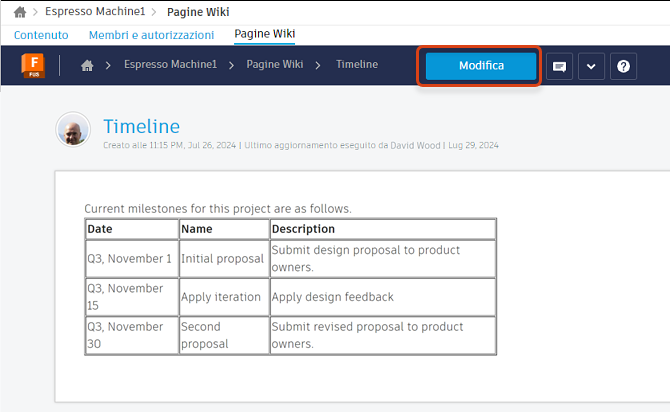Click Espresso Machine1 in top breadcrumb row
The height and width of the screenshot is (412, 670).
[94, 12]
